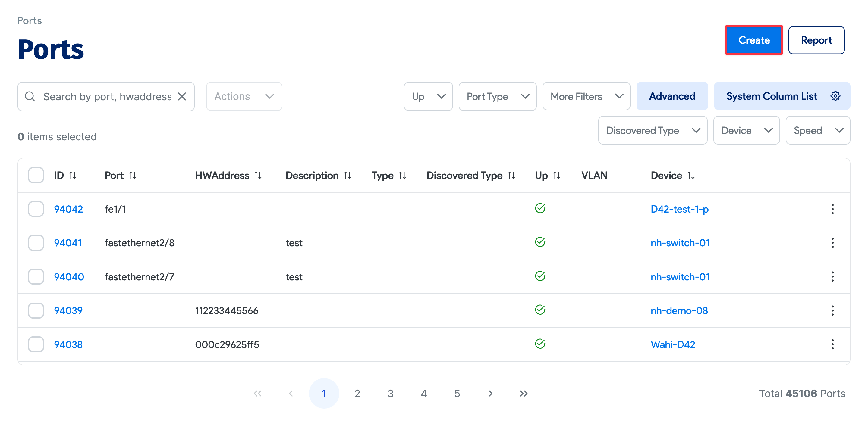Go to next page with single arrow

(x=490, y=393)
